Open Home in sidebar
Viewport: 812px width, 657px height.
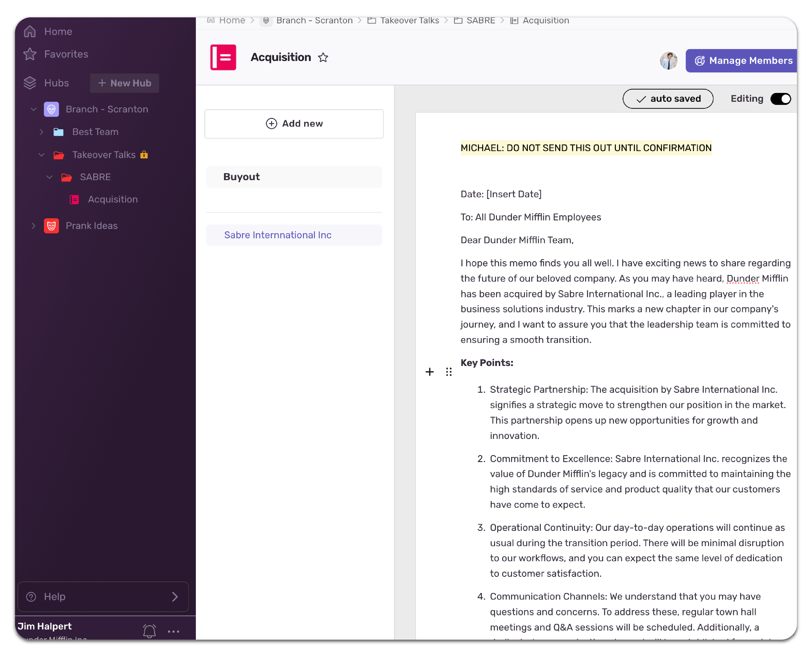(58, 31)
